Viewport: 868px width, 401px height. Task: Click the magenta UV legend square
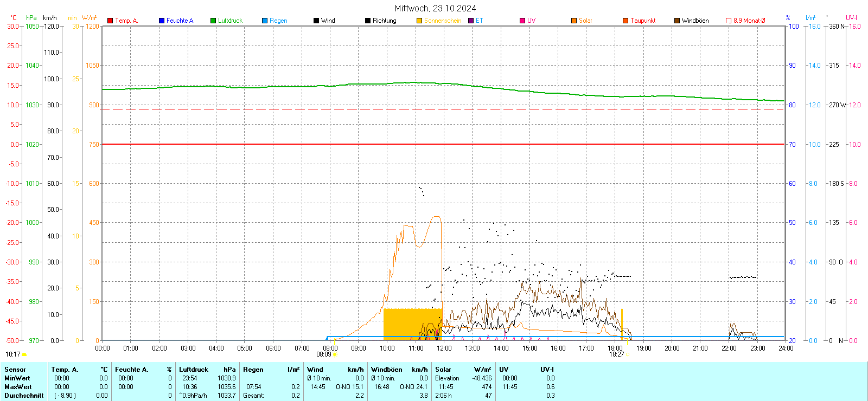click(x=522, y=21)
